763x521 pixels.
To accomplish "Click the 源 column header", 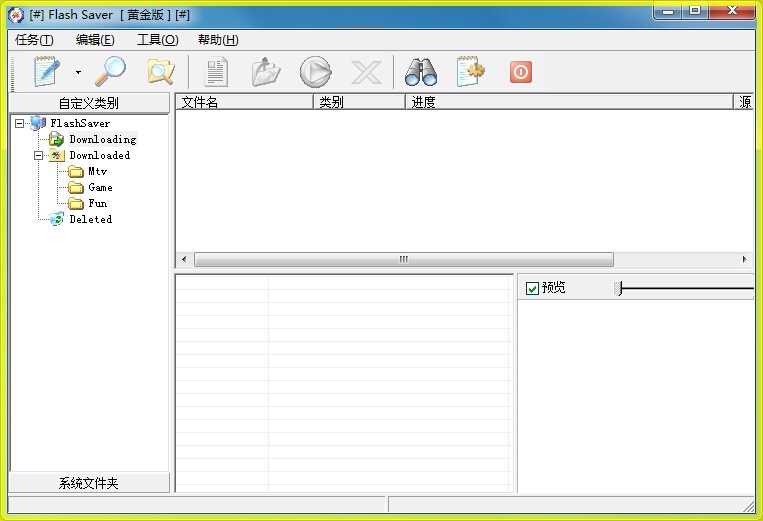I will click(744, 102).
